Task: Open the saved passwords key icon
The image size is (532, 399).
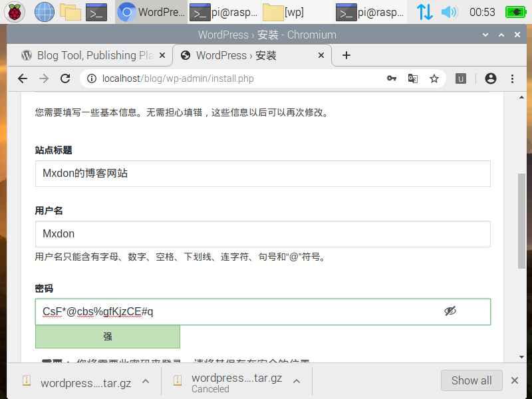Action: pos(392,78)
